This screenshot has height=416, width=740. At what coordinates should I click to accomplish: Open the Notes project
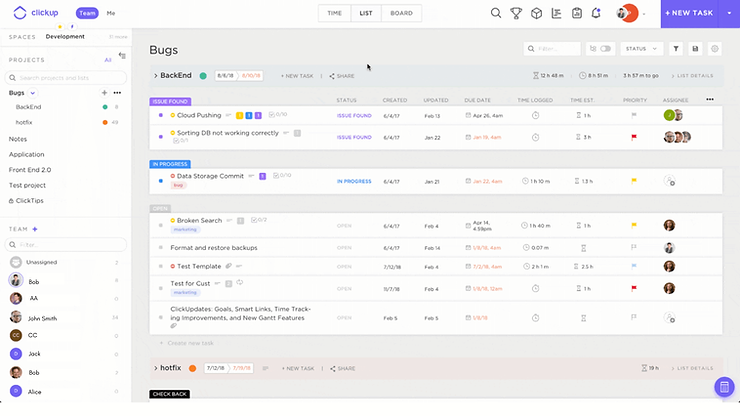pos(18,139)
